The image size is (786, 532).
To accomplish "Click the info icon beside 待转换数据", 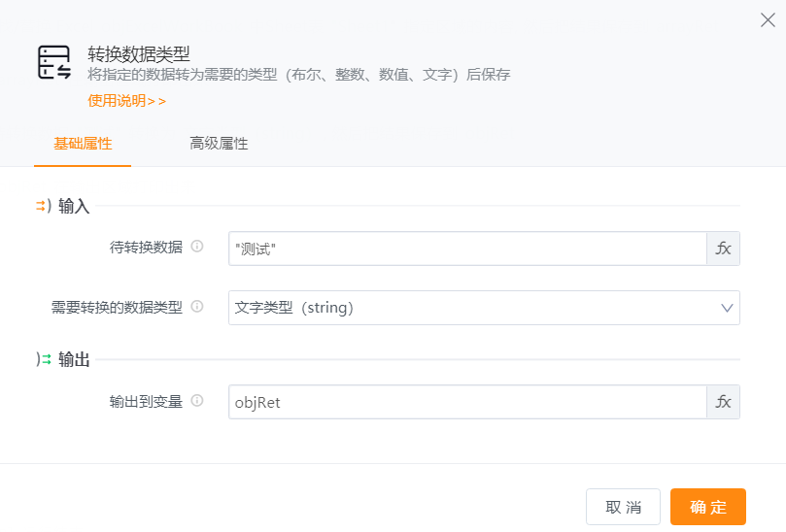I will [x=197, y=247].
